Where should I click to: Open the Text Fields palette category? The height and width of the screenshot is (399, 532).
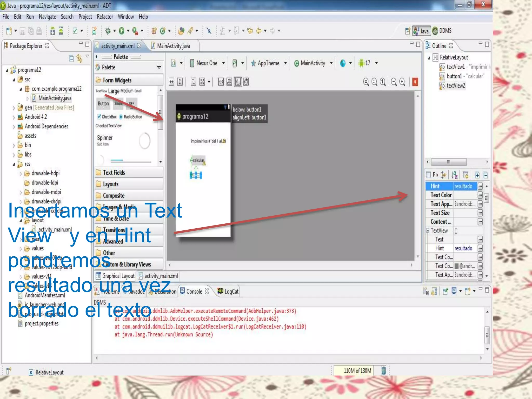point(129,172)
